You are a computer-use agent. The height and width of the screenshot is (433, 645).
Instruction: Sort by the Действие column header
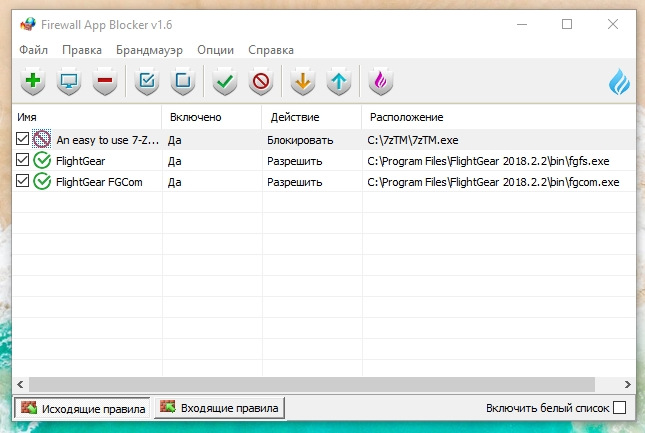tap(311, 117)
